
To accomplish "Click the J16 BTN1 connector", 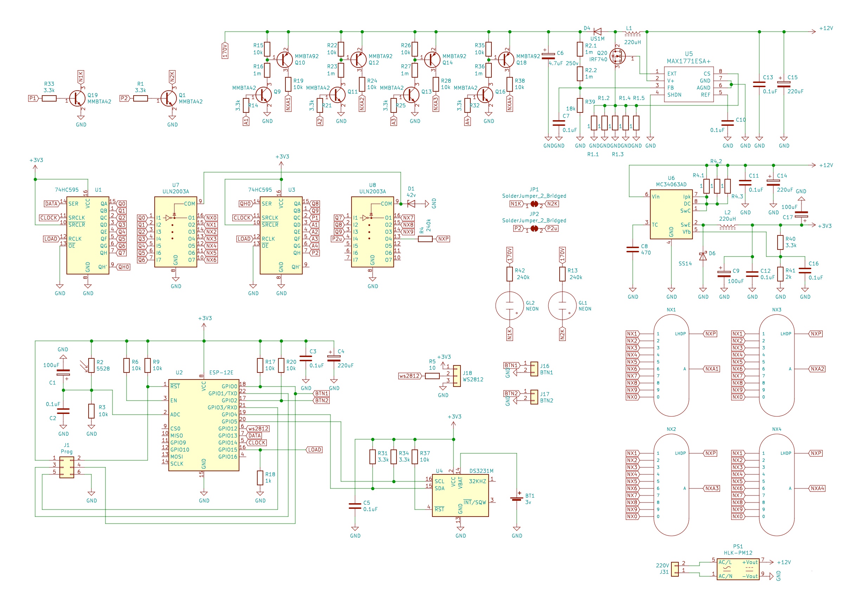I will [x=534, y=369].
